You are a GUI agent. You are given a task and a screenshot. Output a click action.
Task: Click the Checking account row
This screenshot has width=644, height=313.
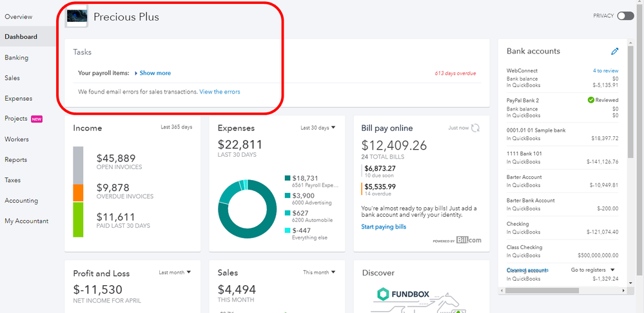click(562, 228)
